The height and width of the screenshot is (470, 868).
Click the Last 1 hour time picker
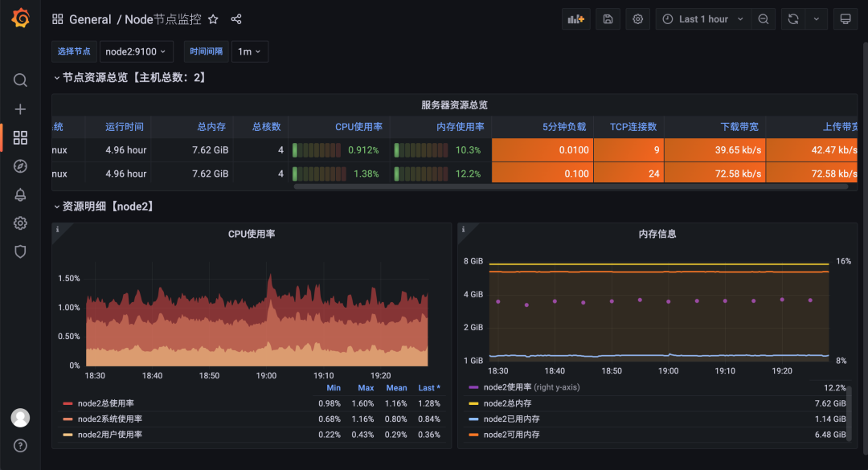(x=703, y=18)
